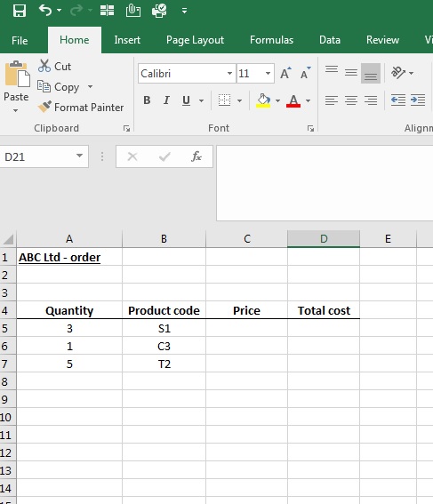
Task: Click Increase Font Size icon
Action: click(285, 73)
